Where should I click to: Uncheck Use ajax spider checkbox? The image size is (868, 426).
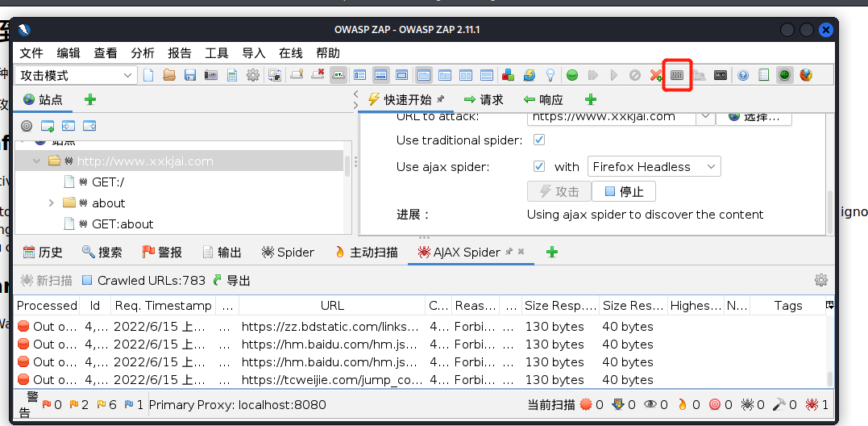[x=538, y=166]
